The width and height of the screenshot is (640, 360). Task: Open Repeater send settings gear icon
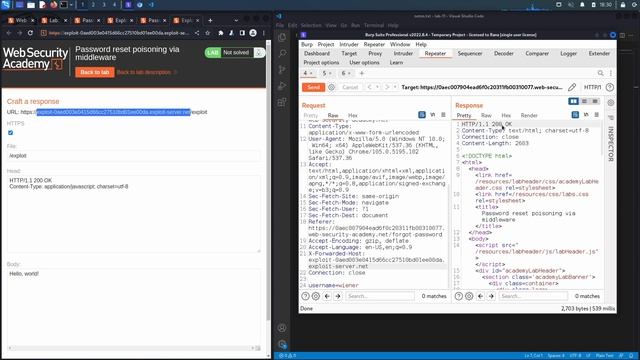331,87
